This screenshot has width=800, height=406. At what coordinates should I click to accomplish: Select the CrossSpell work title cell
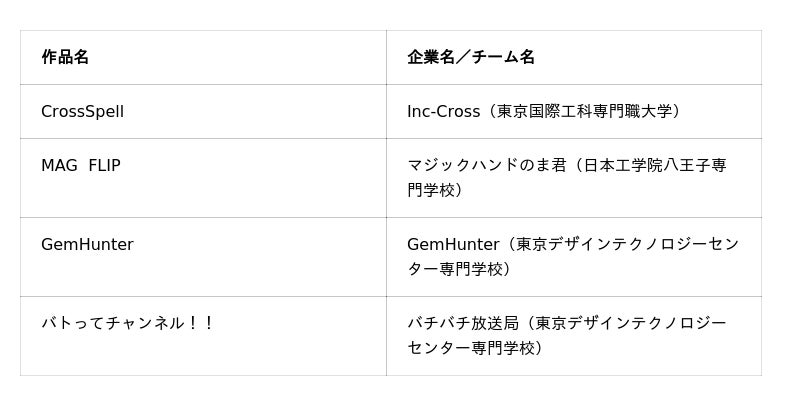(82, 111)
